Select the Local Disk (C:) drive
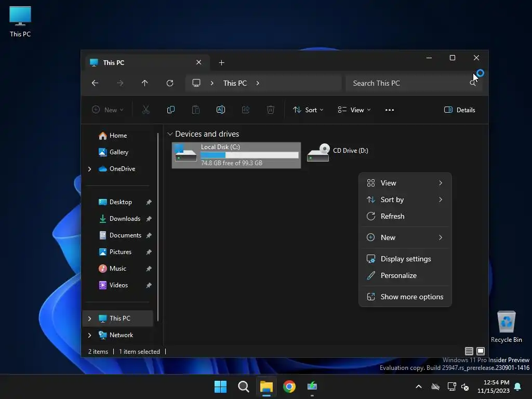Image resolution: width=532 pixels, height=399 pixels. (236, 155)
